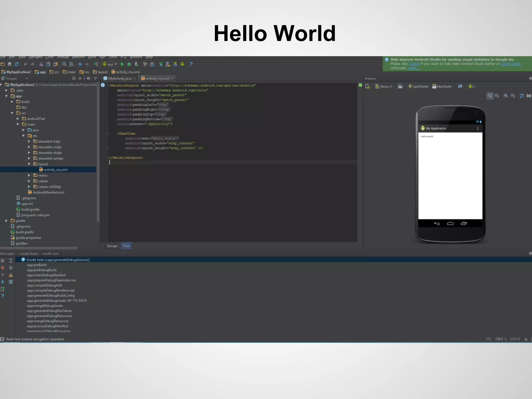
Task: Close the activity_my.xml editor tab
Action: click(x=172, y=78)
